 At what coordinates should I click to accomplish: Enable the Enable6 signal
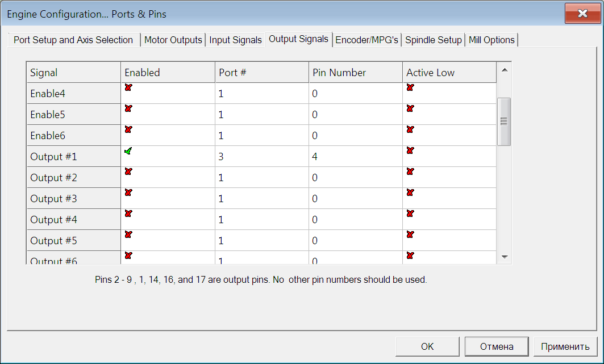(x=128, y=129)
